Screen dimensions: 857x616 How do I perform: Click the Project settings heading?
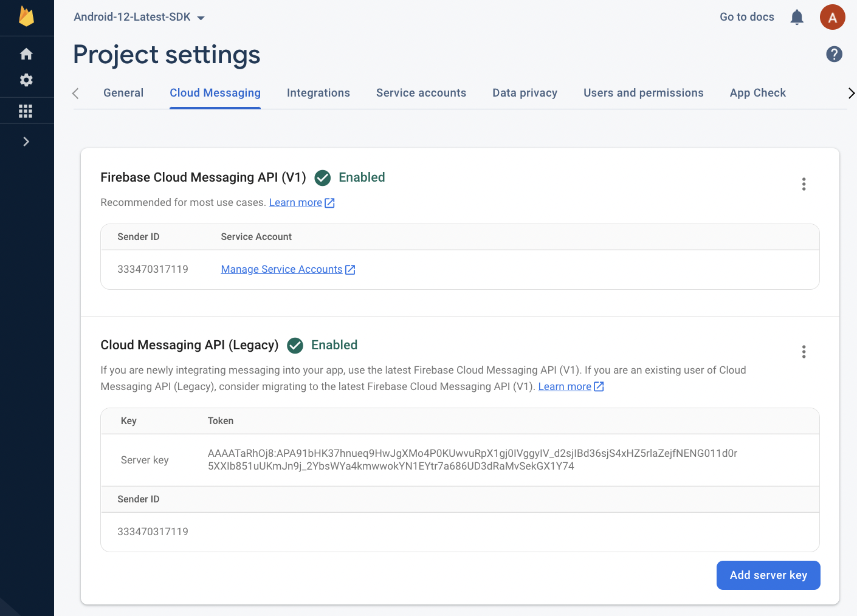[x=167, y=55]
